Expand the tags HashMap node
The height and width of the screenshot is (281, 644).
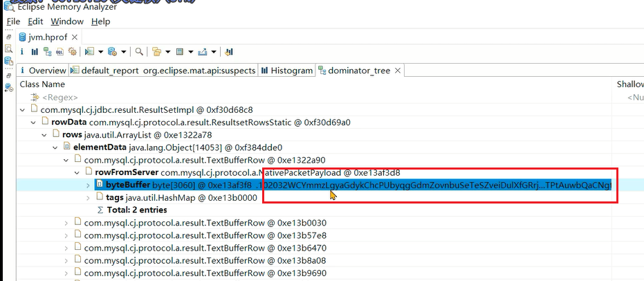click(x=88, y=198)
